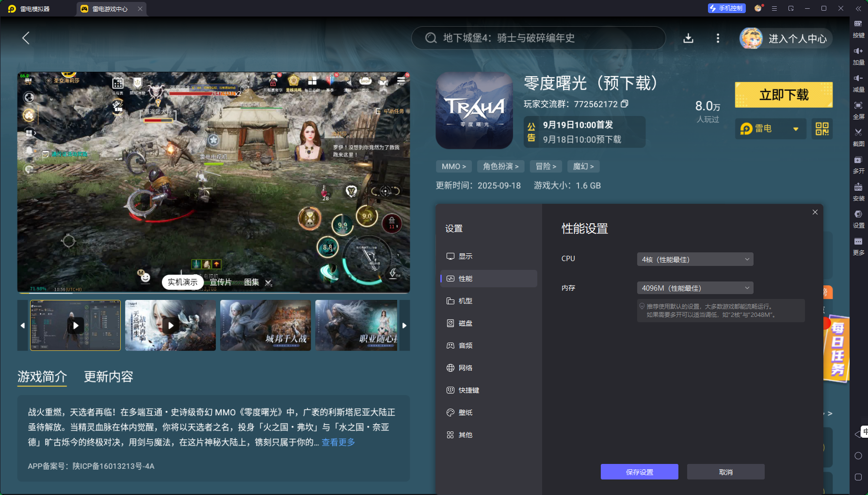Click the screenshot scissors icon in sidebar
This screenshot has width=868, height=495.
click(858, 132)
